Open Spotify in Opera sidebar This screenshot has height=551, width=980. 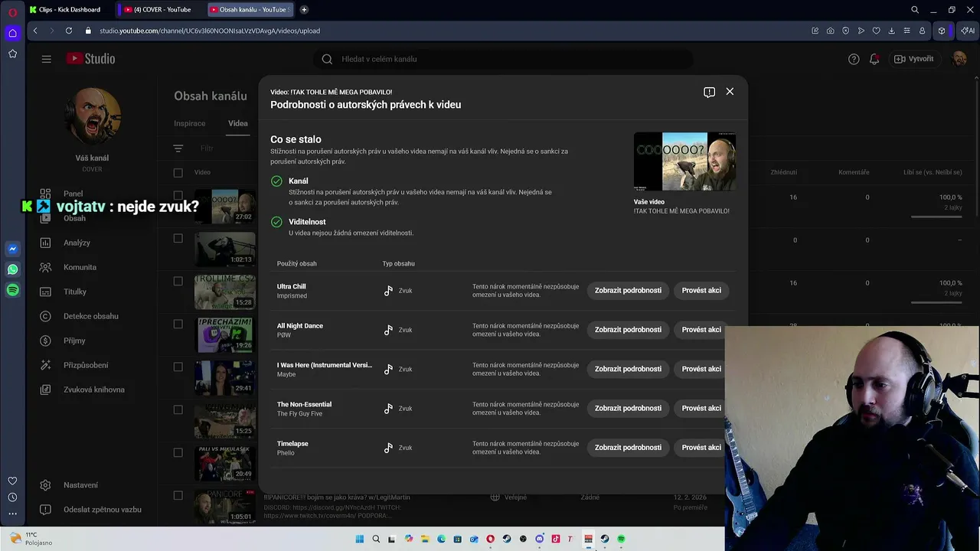[x=12, y=290]
